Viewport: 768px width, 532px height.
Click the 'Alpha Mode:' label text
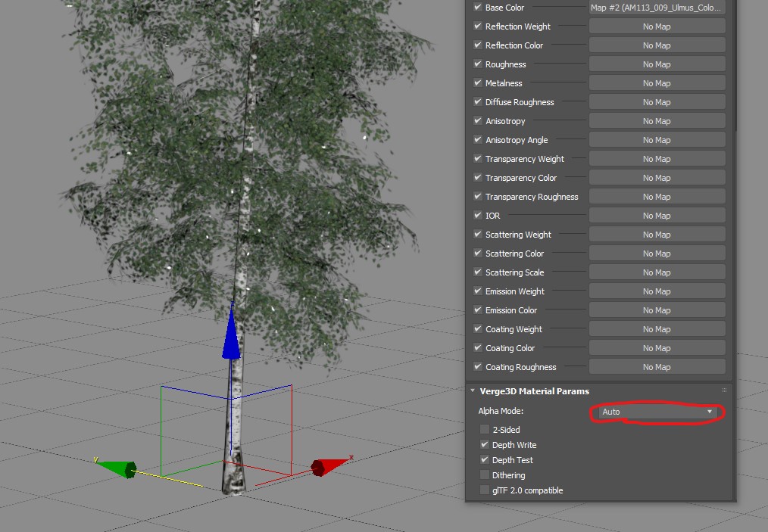[x=501, y=411]
